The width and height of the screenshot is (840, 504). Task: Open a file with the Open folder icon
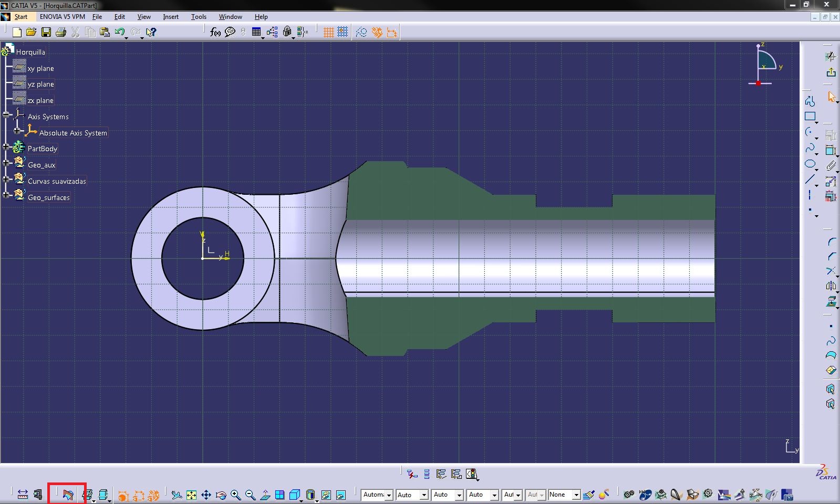pos(32,33)
